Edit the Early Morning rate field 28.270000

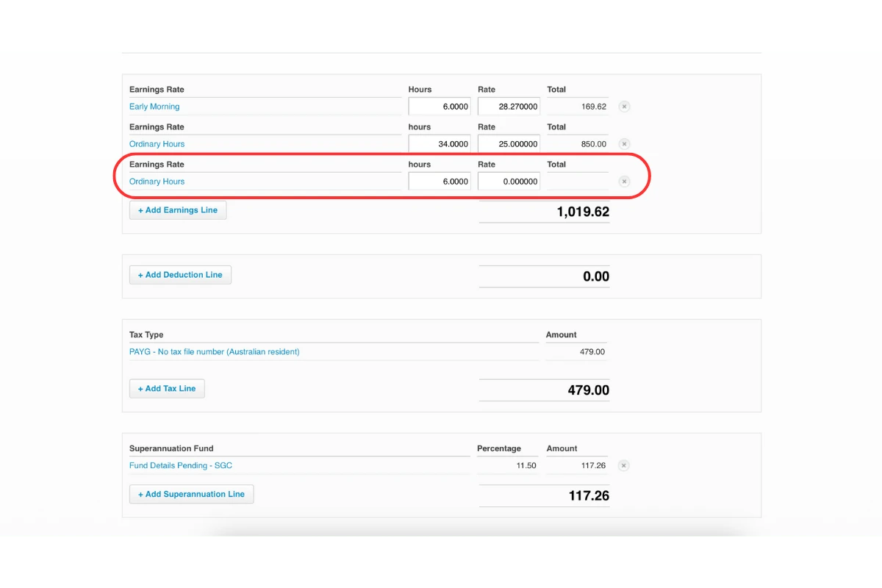(x=509, y=107)
